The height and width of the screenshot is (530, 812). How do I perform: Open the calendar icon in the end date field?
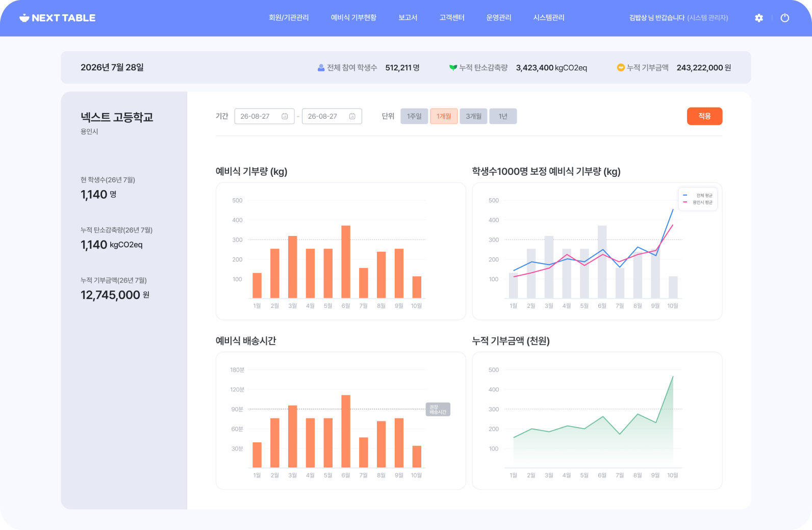click(352, 116)
